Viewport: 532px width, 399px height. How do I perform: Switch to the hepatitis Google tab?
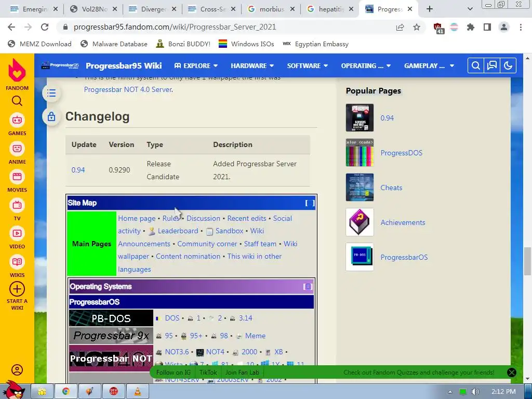tap(330, 9)
